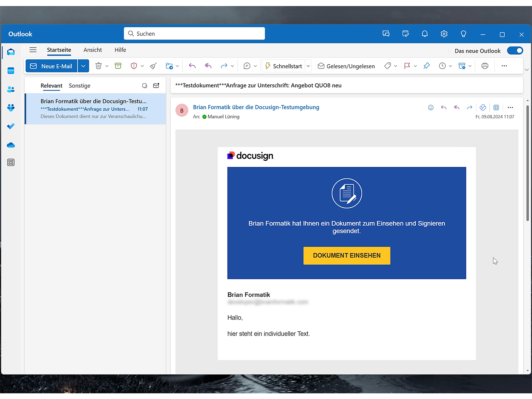Click the DOKUMENT EINSEHEN button

(x=347, y=256)
